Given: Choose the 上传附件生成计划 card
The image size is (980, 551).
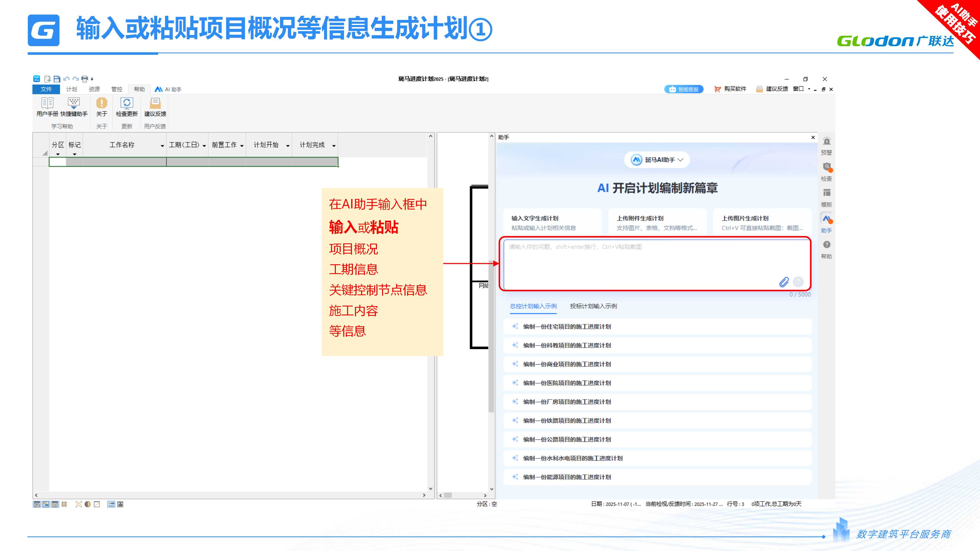Looking at the screenshot, I should coord(657,223).
